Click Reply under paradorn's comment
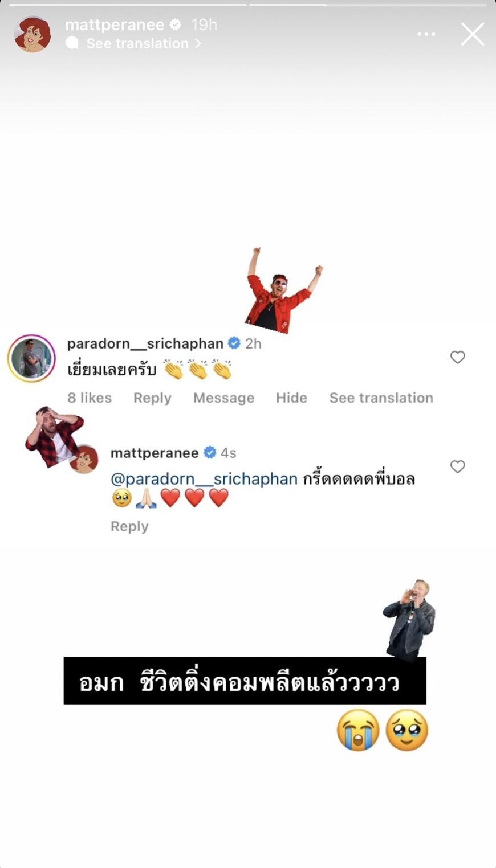Screen dimensions: 496x868 [x=152, y=398]
